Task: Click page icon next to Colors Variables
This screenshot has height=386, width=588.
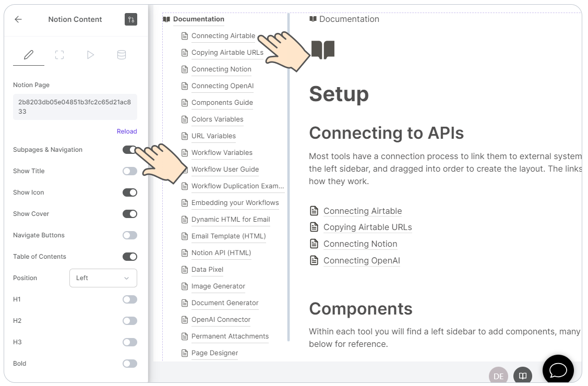Action: pos(185,119)
